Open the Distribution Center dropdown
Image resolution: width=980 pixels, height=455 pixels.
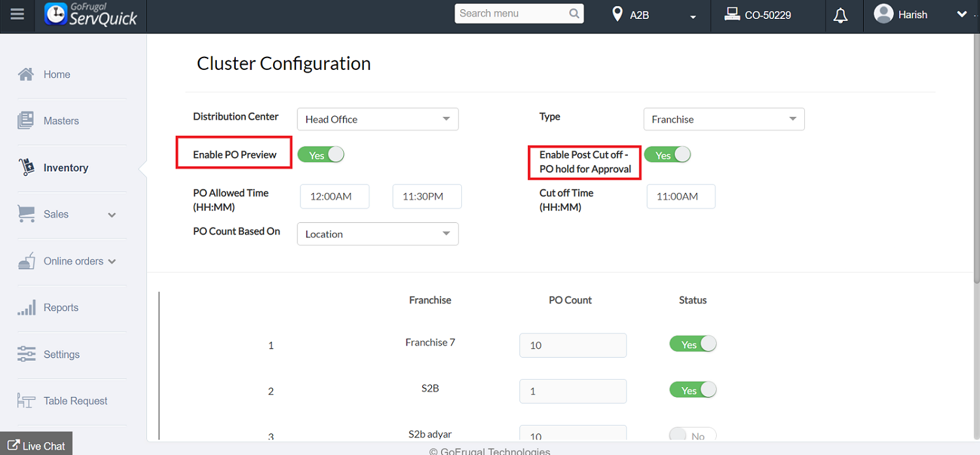(378, 119)
